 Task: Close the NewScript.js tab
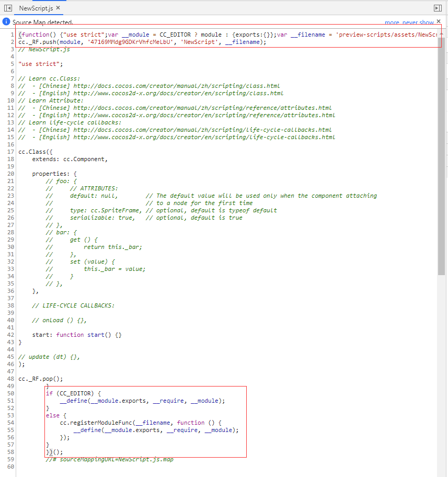point(58,8)
